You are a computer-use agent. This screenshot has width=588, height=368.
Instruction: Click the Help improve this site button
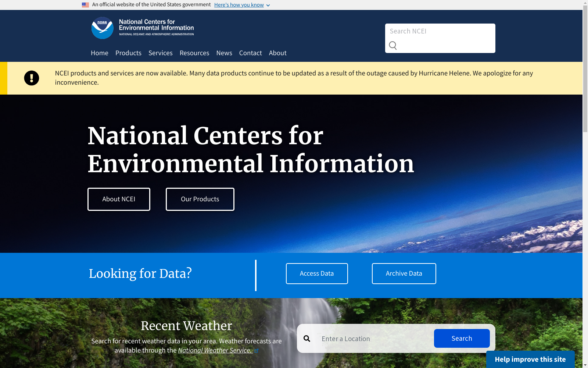[x=530, y=359]
